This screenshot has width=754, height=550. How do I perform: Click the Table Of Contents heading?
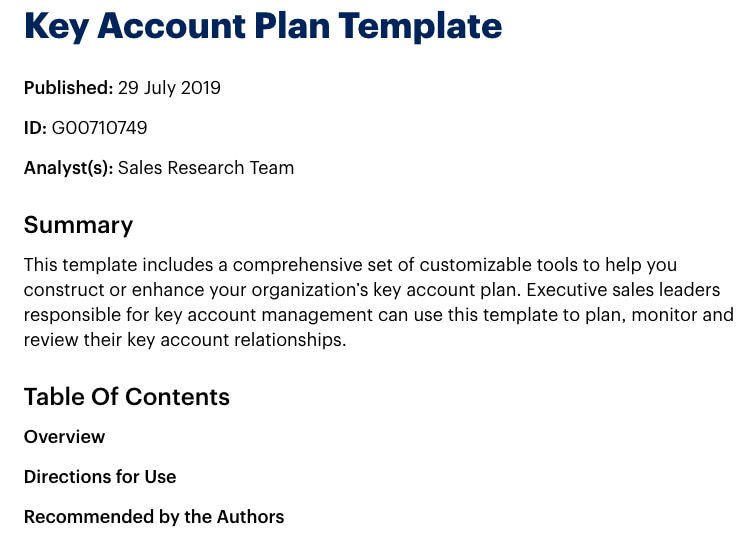click(x=127, y=397)
